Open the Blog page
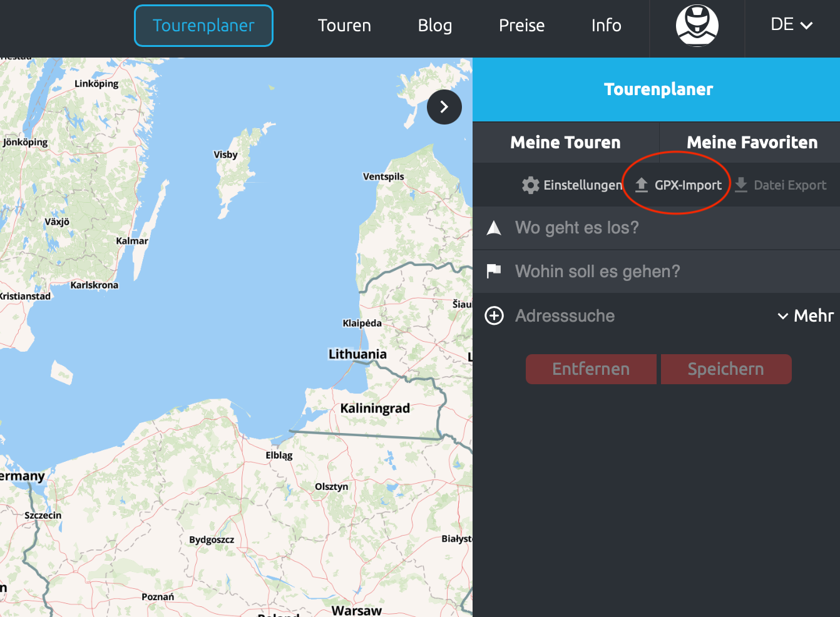This screenshot has height=617, width=840. pos(435,26)
